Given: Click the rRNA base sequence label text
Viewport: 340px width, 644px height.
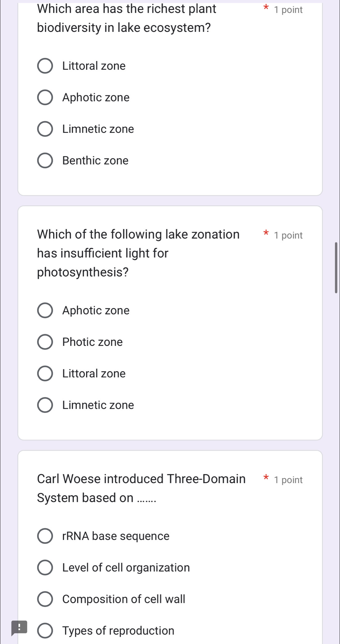Looking at the screenshot, I should click(116, 536).
